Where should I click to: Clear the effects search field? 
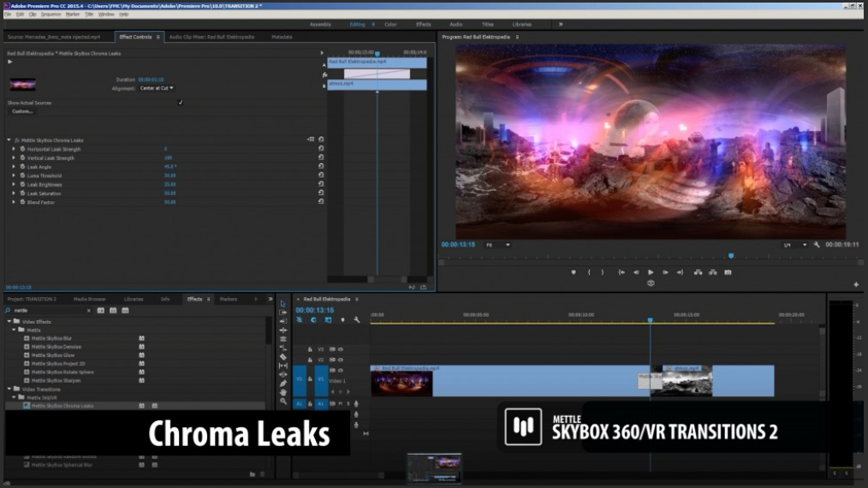click(88, 311)
